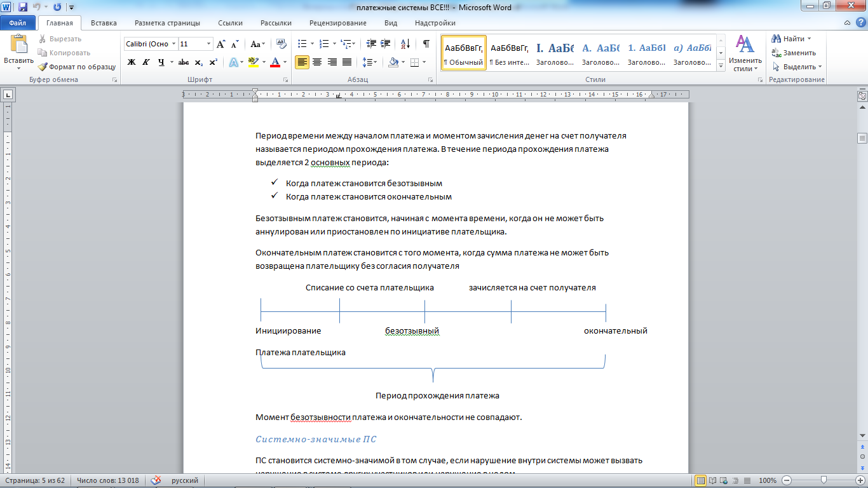Toggle italic К formatting
868x488 pixels.
pos(146,62)
